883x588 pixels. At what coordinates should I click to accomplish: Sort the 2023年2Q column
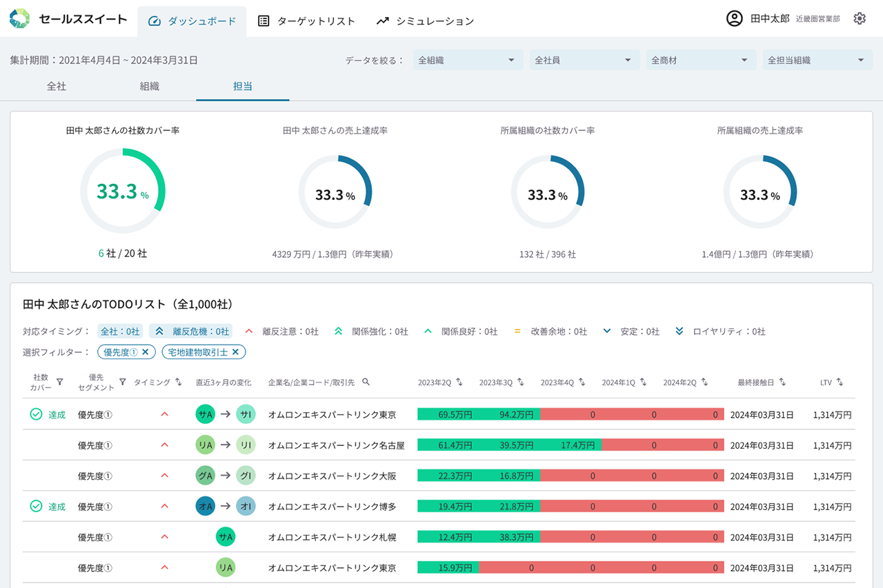coord(459,382)
